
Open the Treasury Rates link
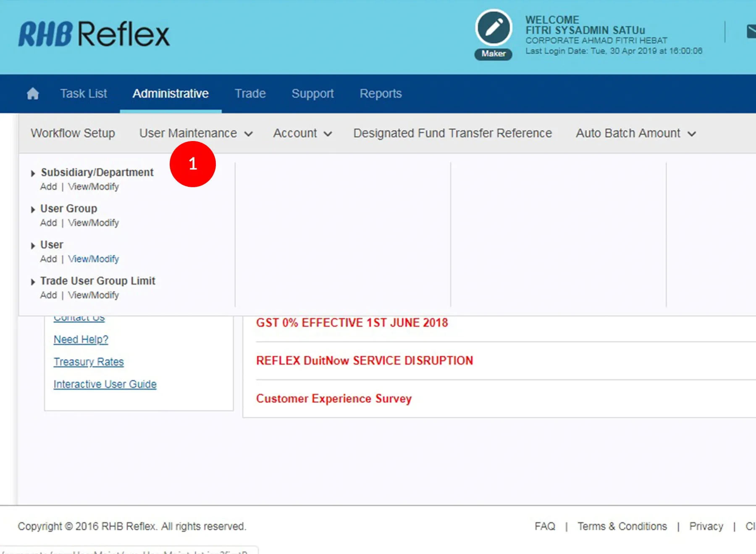pyautogui.click(x=89, y=362)
